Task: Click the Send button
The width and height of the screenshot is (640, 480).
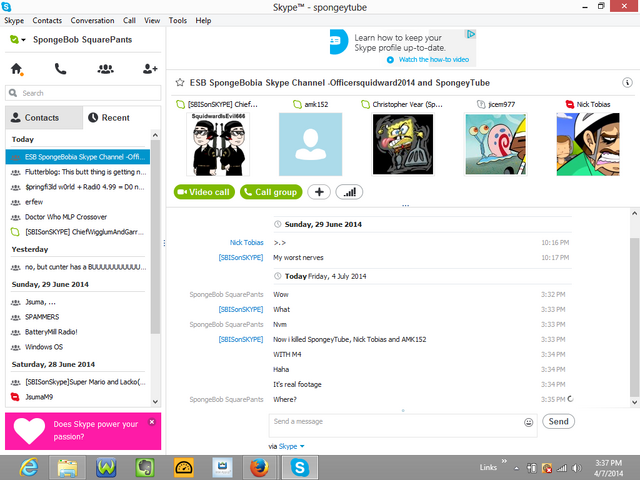Action: [x=558, y=421]
